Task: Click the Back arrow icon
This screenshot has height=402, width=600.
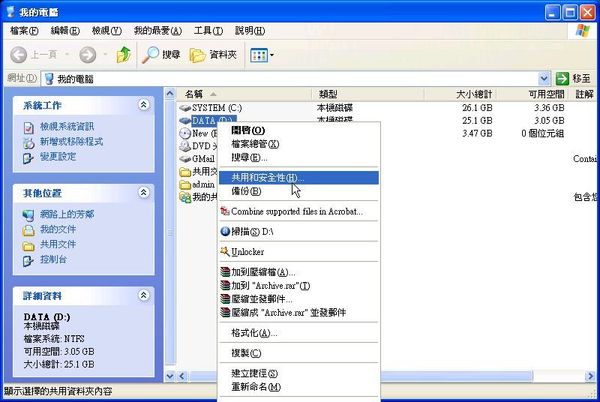Action: (18, 55)
